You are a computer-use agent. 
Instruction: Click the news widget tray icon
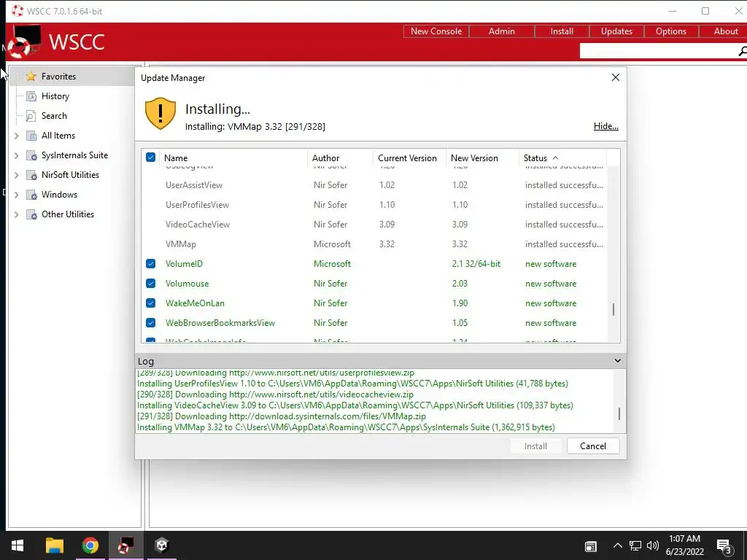click(x=591, y=546)
